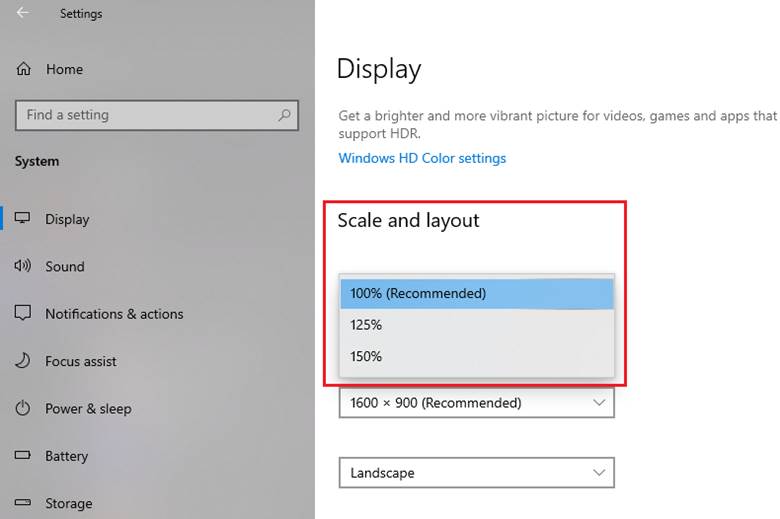780x519 pixels.
Task: Click the Sound speaker icon
Action: [x=23, y=266]
